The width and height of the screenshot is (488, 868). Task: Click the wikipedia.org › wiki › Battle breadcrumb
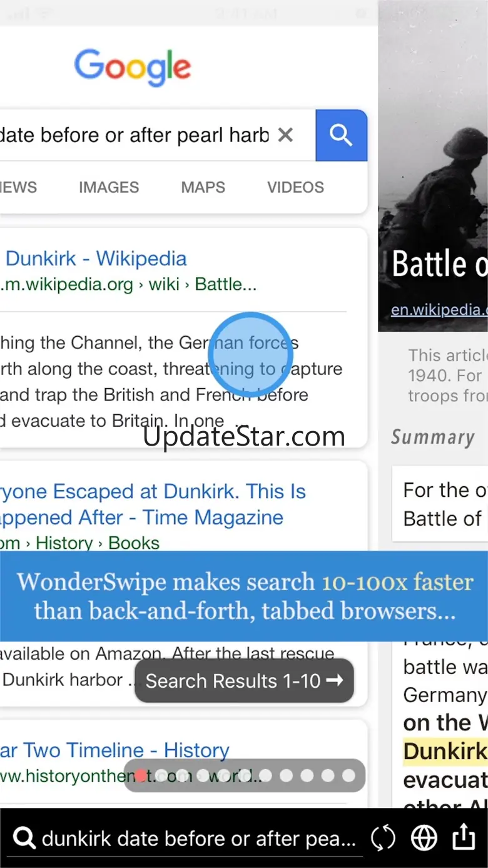pyautogui.click(x=128, y=284)
